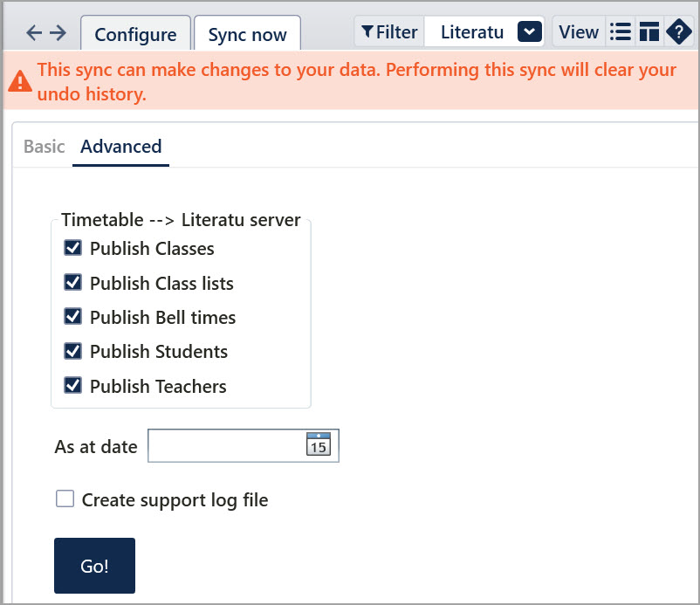Uncheck Publish Class lists
Screen dimensions: 700x605
[73, 283]
